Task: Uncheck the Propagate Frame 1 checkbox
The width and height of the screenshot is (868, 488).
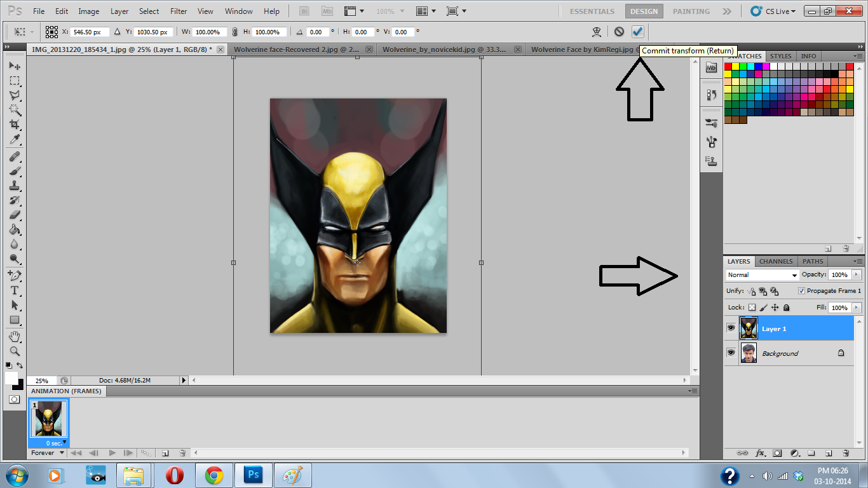Action: (x=802, y=291)
